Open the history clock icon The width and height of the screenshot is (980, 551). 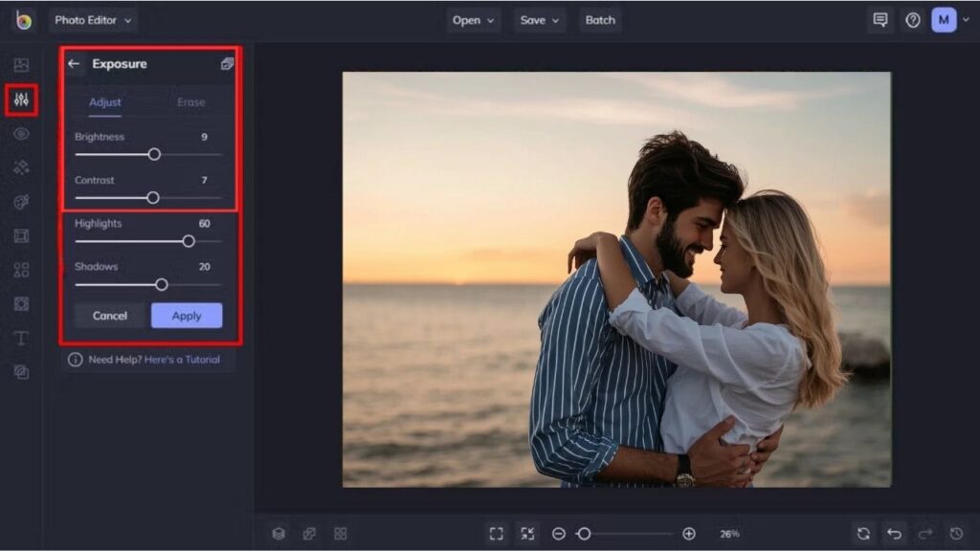(x=956, y=534)
